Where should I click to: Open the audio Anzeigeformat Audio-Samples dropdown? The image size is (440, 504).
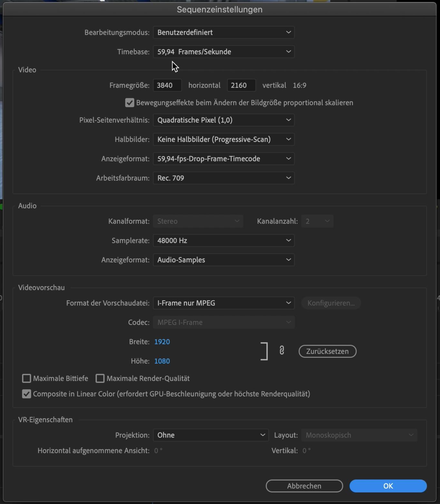click(223, 260)
